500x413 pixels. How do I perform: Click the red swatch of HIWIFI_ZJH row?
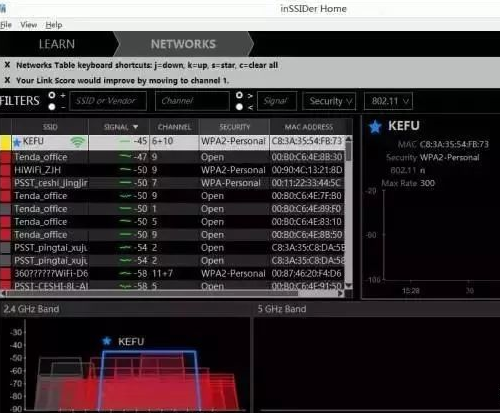[6, 170]
